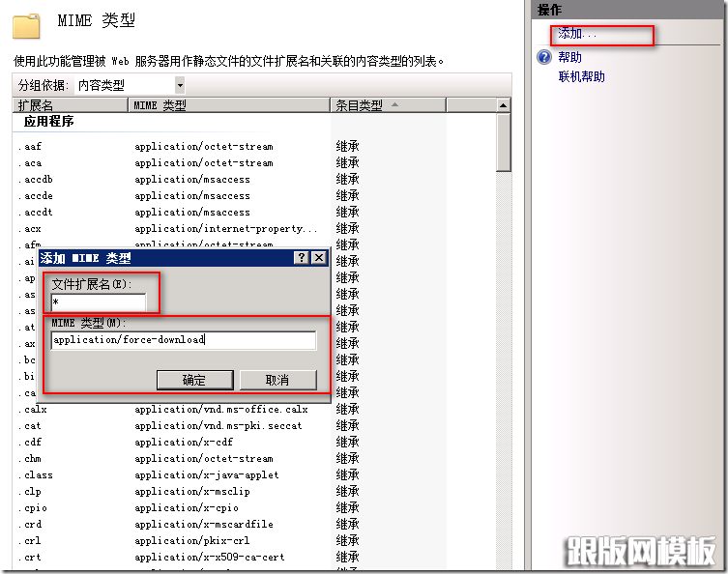The width and height of the screenshot is (728, 574).
Task: Click application/x-cdf MIME value
Action: pos(184,443)
